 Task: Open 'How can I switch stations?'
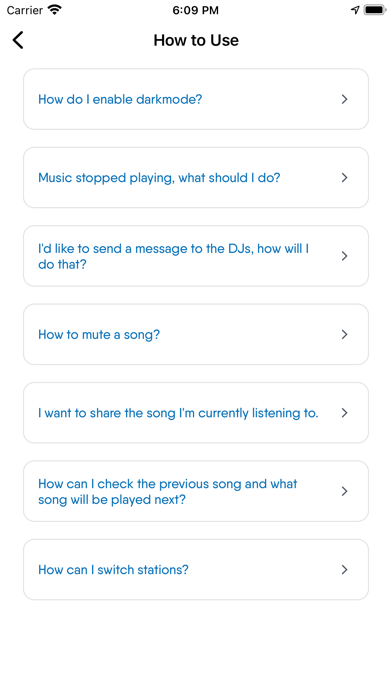pyautogui.click(x=196, y=570)
